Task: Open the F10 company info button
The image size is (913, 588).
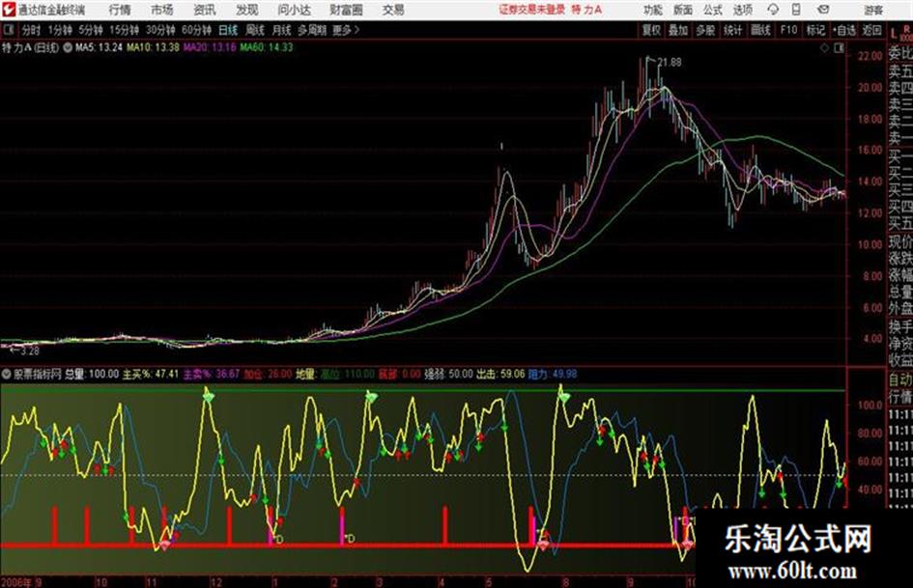Action: [x=788, y=30]
